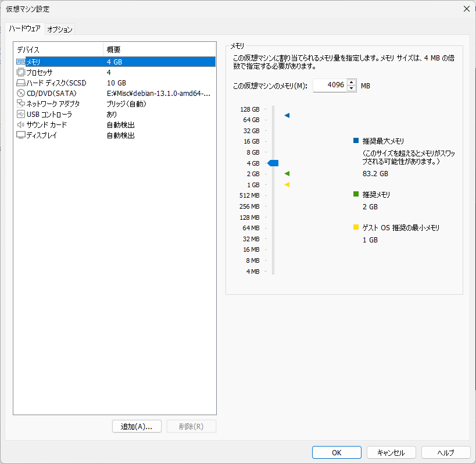
Task: Click the OK button
Action: coord(337,452)
